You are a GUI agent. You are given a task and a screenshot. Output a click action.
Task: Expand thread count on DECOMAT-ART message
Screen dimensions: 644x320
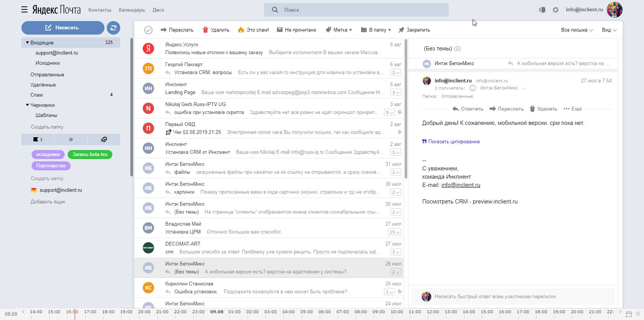pyautogui.click(x=396, y=252)
